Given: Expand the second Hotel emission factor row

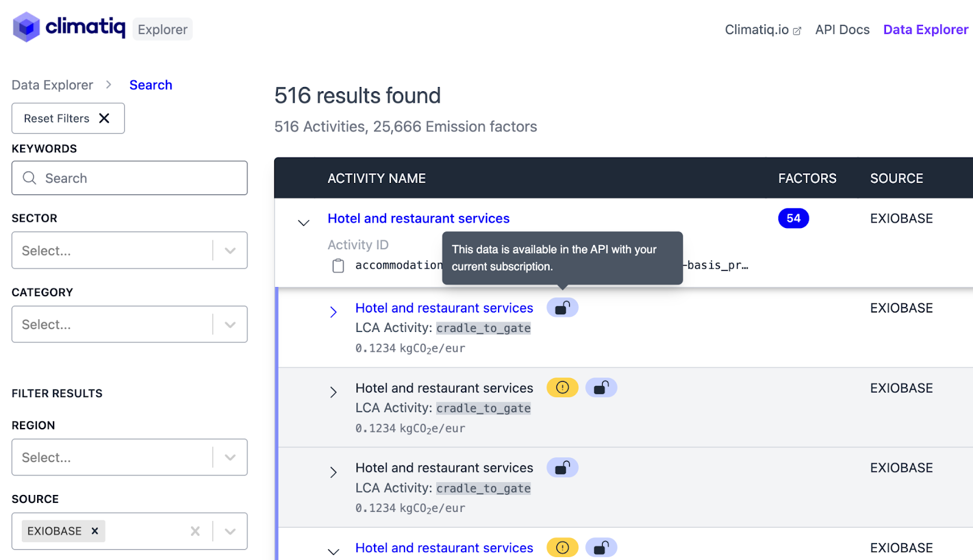Looking at the screenshot, I should point(333,392).
